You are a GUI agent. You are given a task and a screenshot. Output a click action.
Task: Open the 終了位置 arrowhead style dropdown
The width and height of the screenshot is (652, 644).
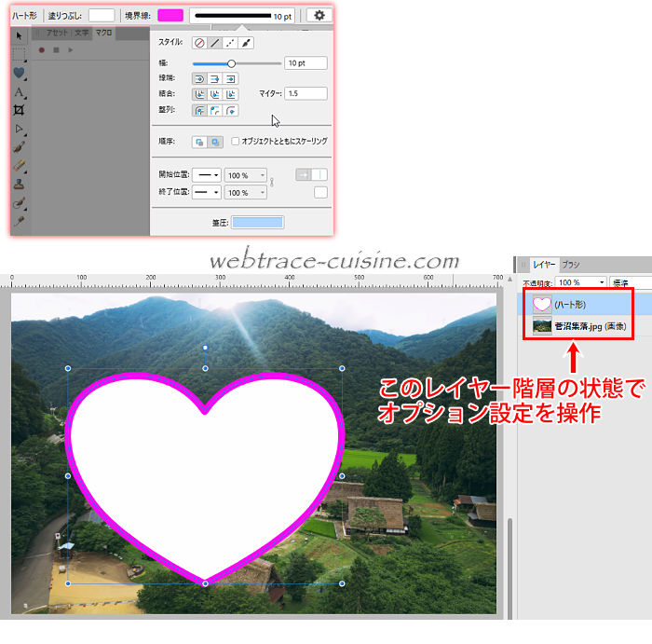(205, 192)
